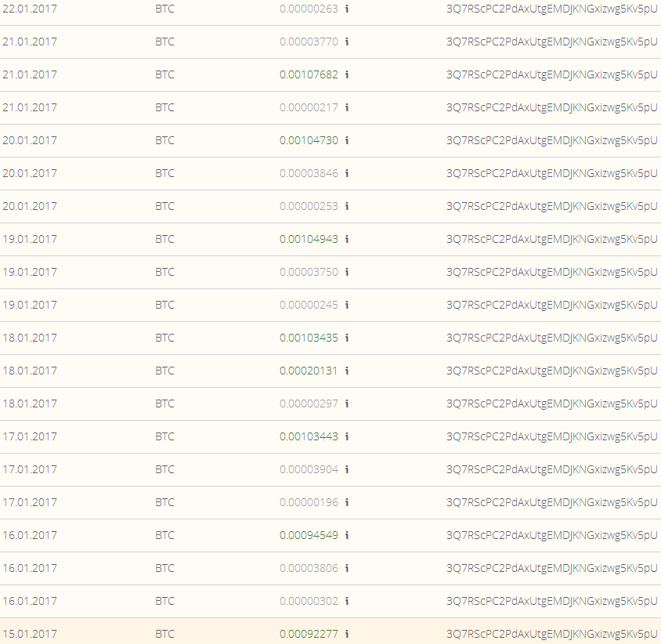Show info icon next to 0.00103443
This screenshot has width=661, height=644.
[x=347, y=436]
